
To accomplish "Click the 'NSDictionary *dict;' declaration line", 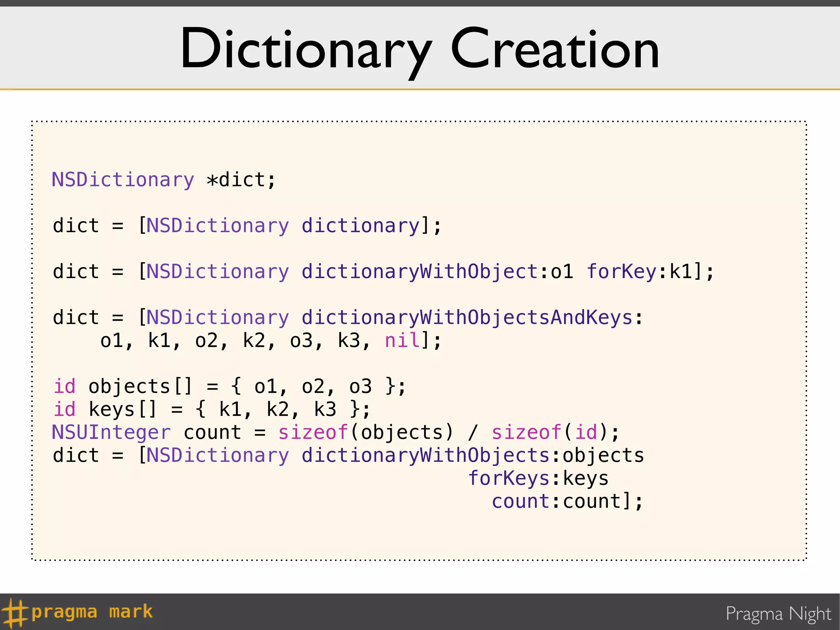I will [x=164, y=180].
